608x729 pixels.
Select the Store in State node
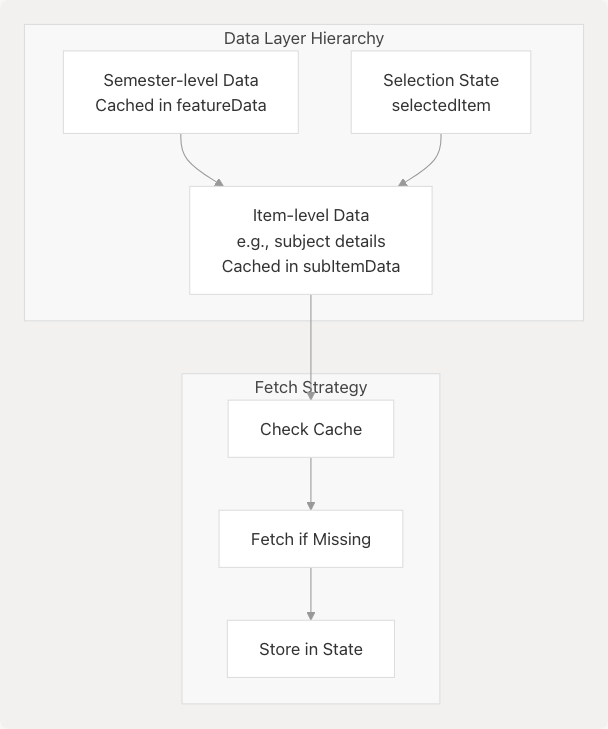click(x=310, y=649)
